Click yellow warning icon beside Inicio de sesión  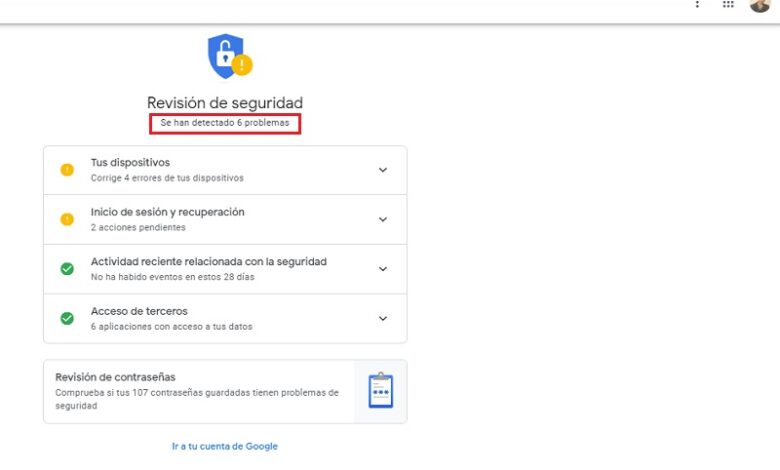[67, 219]
